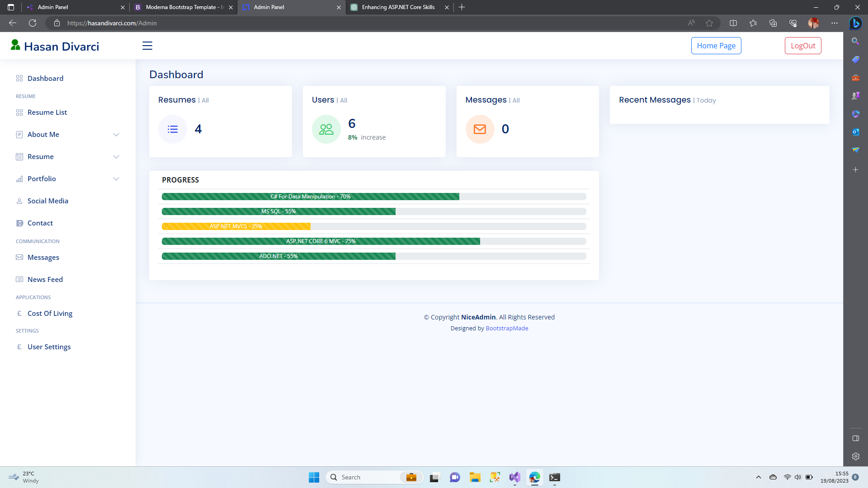Click the Resume List icon
The height and width of the screenshot is (488, 868).
click(x=19, y=112)
